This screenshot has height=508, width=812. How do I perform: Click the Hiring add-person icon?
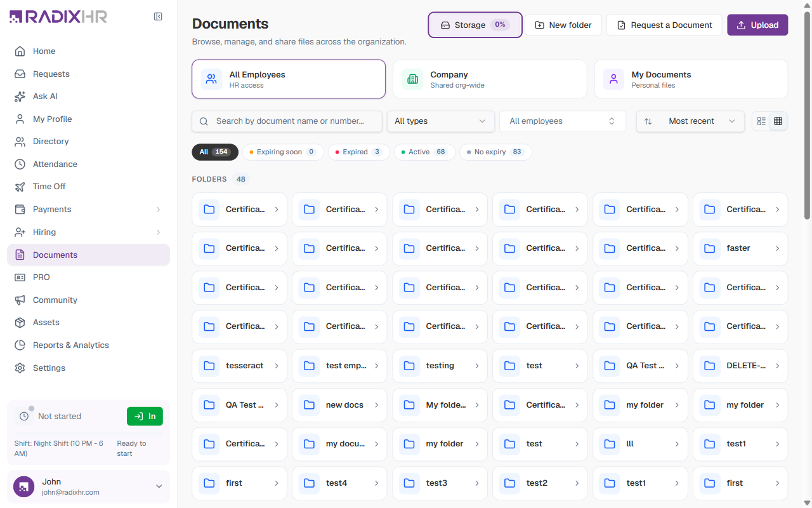pyautogui.click(x=20, y=232)
